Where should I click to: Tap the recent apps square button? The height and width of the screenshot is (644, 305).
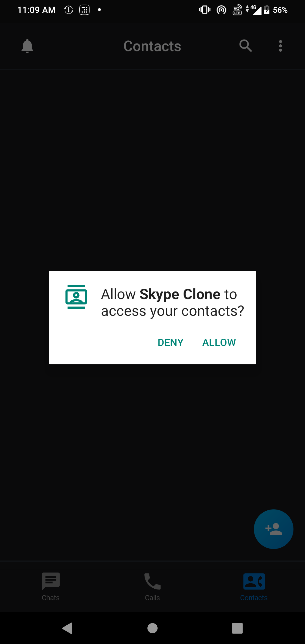[237, 628]
